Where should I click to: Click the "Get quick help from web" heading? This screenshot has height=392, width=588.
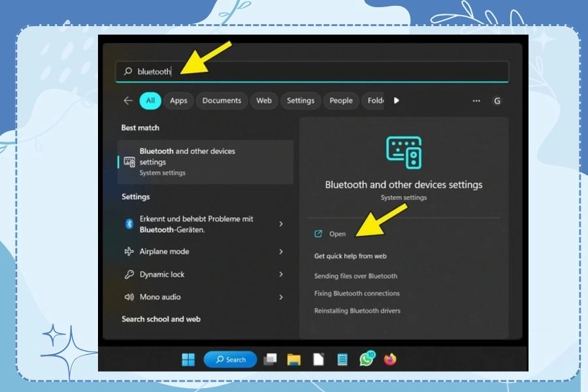(x=350, y=256)
